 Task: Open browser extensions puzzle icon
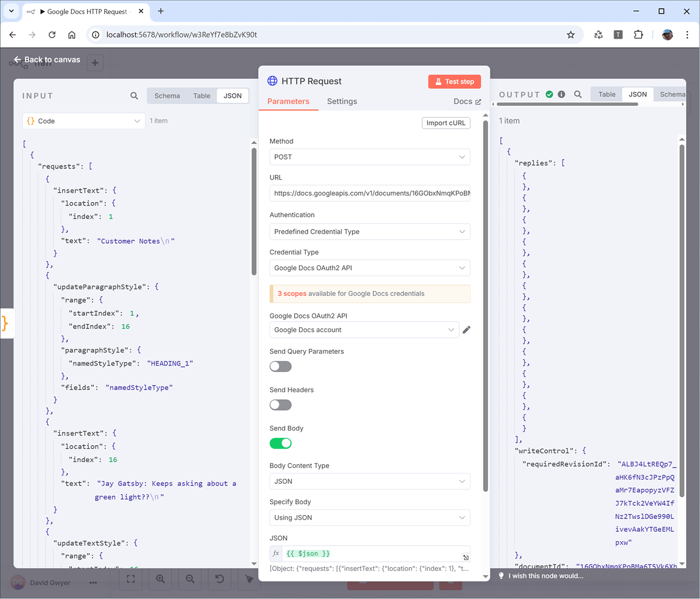638,35
